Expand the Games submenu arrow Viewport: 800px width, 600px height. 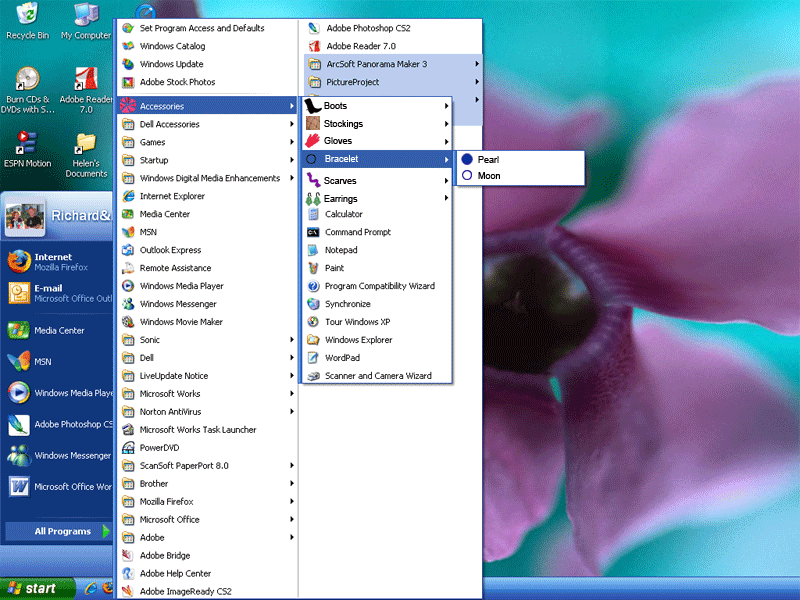click(x=292, y=142)
